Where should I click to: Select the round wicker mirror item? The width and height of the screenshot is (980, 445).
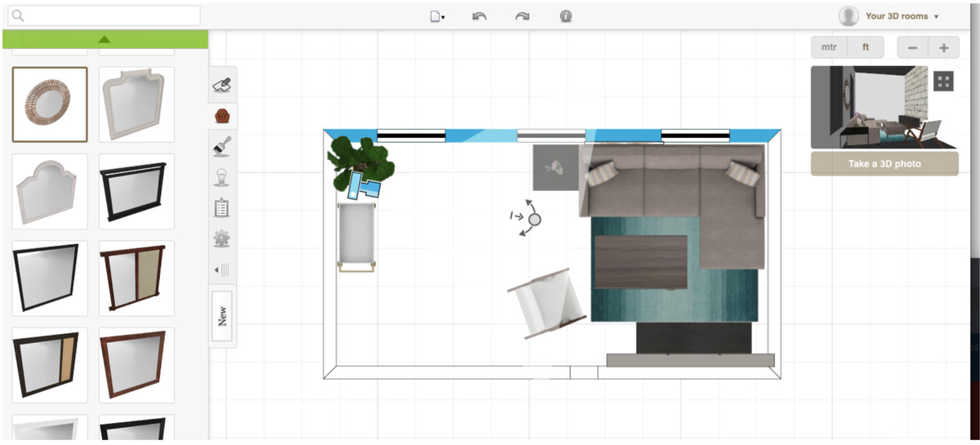[x=50, y=105]
